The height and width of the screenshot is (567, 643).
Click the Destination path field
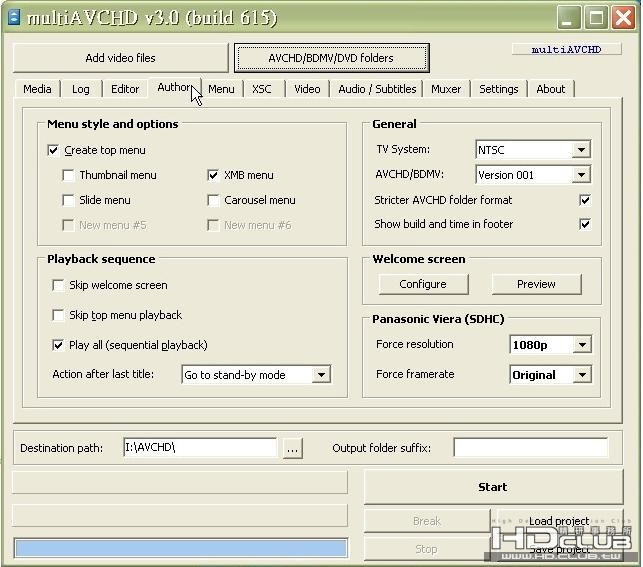pyautogui.click(x=200, y=447)
